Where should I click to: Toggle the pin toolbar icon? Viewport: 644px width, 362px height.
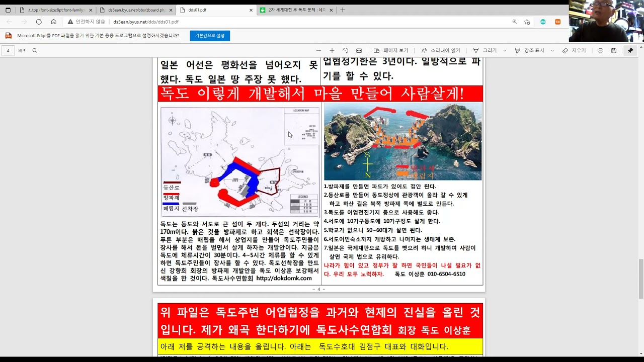630,51
